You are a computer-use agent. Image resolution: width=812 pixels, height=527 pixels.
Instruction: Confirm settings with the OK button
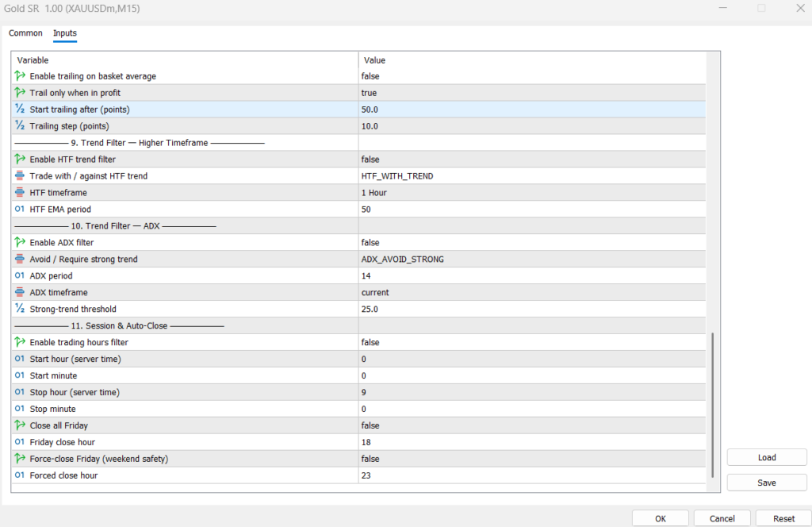coord(661,518)
